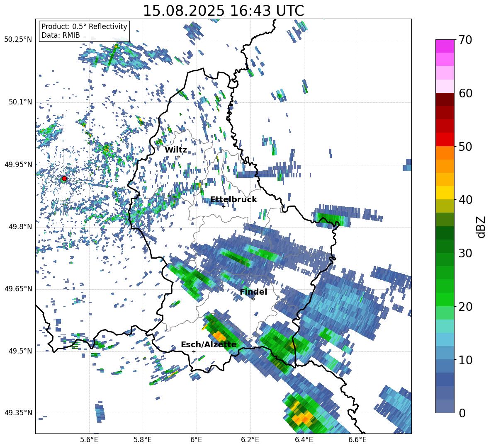Image resolution: width=491 pixels, height=448 pixels.
Task: Click the 5.8°E longitude label
Action: [143, 440]
